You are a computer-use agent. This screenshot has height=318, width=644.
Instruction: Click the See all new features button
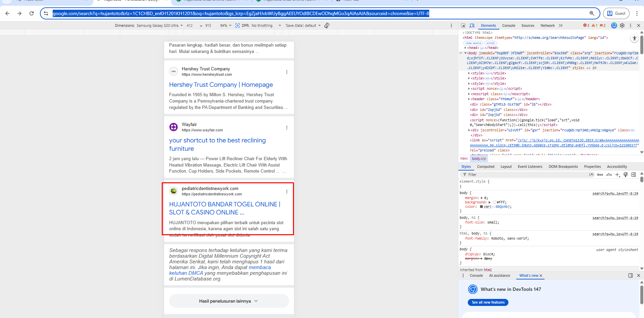coord(488,302)
